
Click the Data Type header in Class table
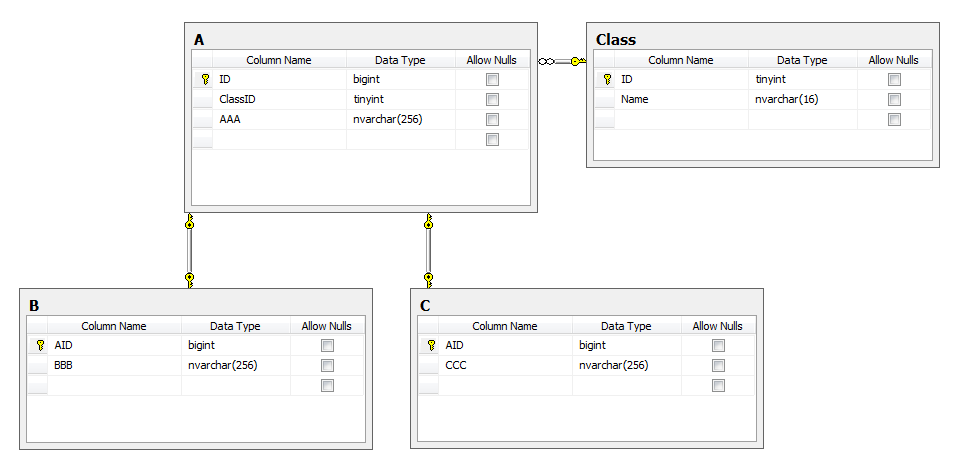click(802, 60)
